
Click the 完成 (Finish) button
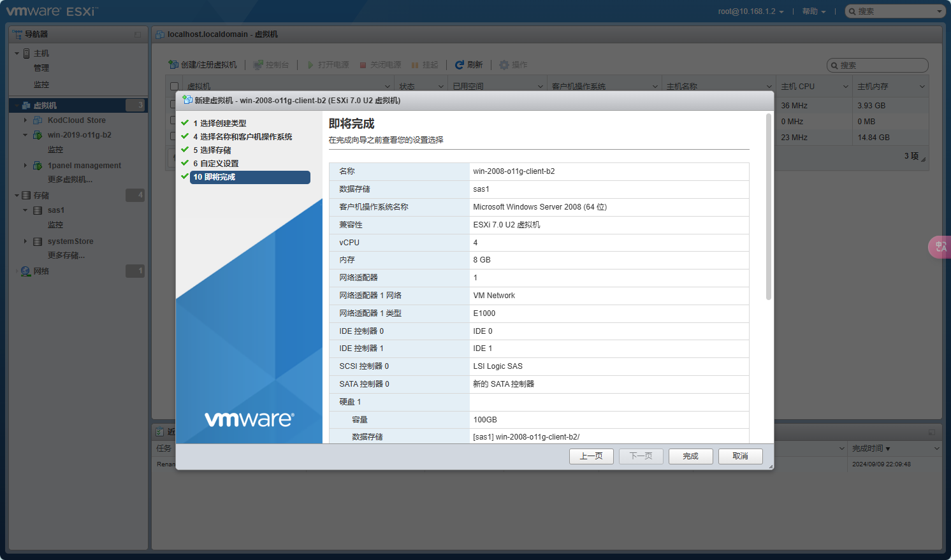tap(690, 456)
